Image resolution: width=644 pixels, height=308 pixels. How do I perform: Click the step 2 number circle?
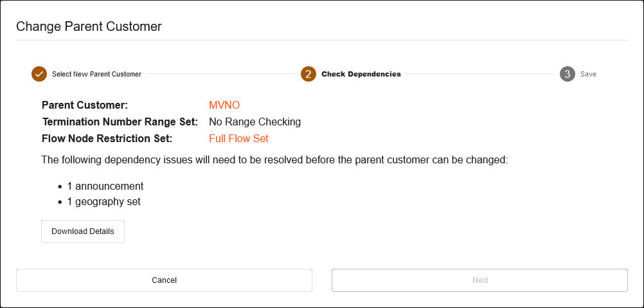tap(308, 74)
